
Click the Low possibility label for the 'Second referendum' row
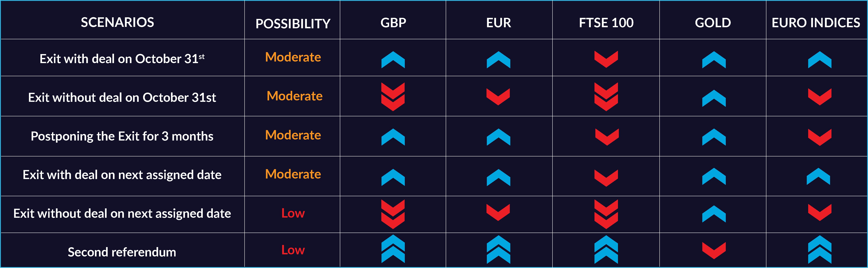click(x=293, y=250)
